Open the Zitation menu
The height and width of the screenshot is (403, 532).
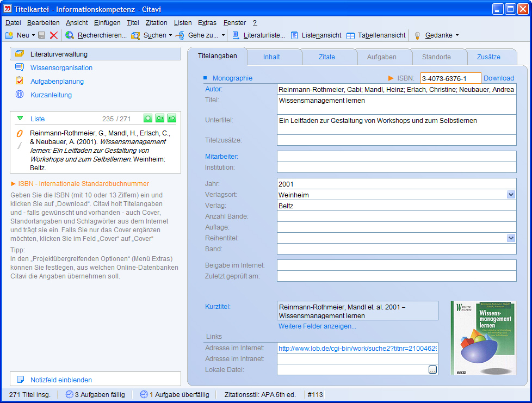pos(156,23)
